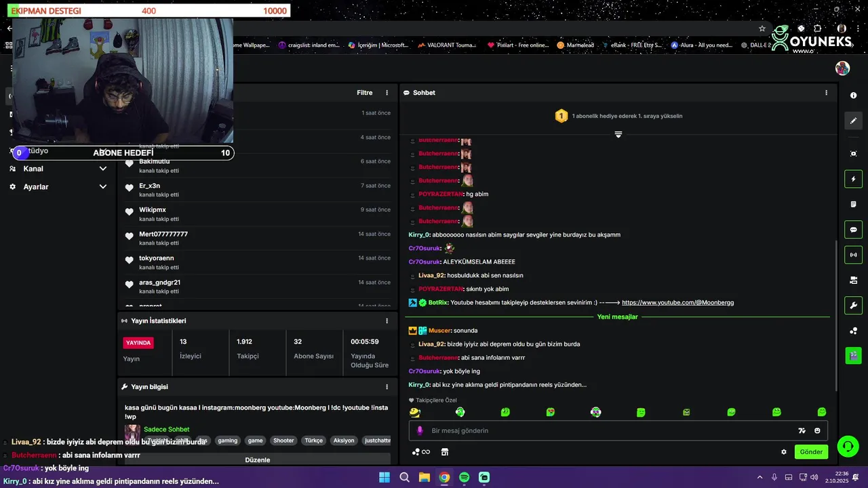
Task: Click the Sadece Sohbet category link
Action: pyautogui.click(x=166, y=430)
